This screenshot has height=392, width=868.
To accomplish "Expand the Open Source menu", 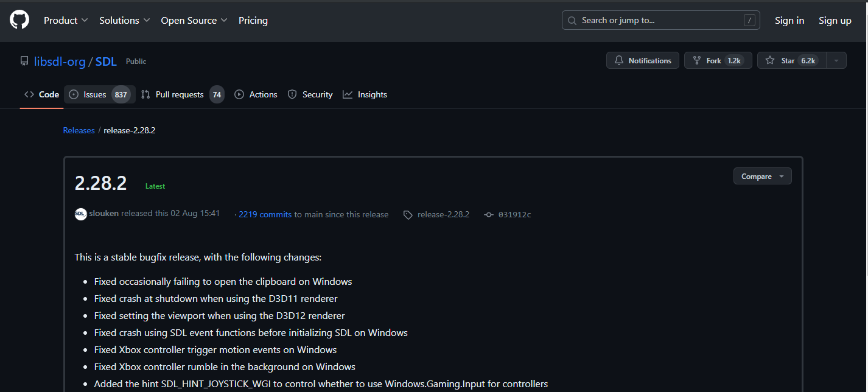I will (194, 20).
